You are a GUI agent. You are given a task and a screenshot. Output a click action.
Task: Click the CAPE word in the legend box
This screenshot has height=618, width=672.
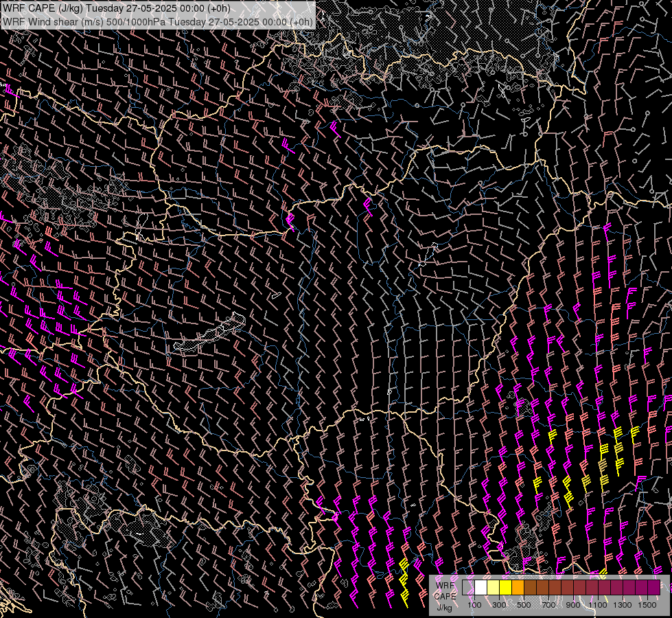tap(445, 596)
